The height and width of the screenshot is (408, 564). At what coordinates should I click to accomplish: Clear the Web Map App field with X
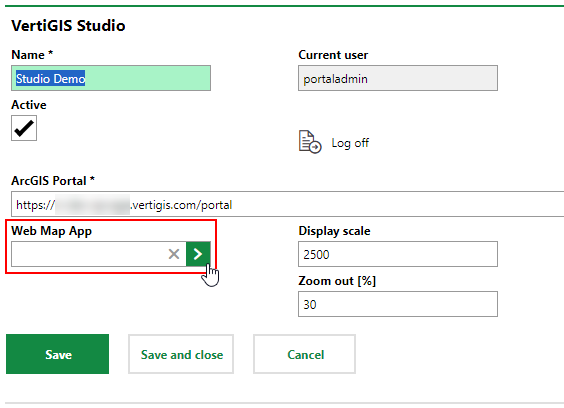coord(174,254)
